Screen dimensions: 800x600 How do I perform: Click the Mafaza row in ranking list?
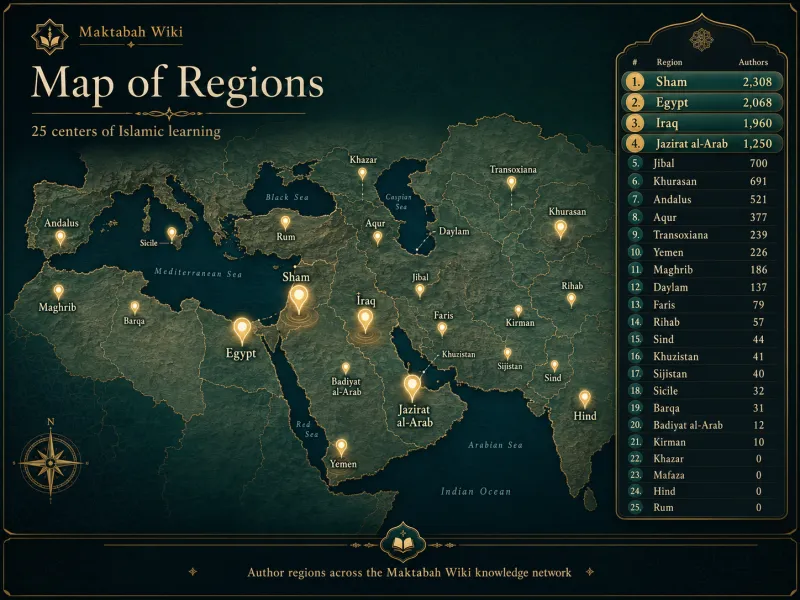(702, 475)
